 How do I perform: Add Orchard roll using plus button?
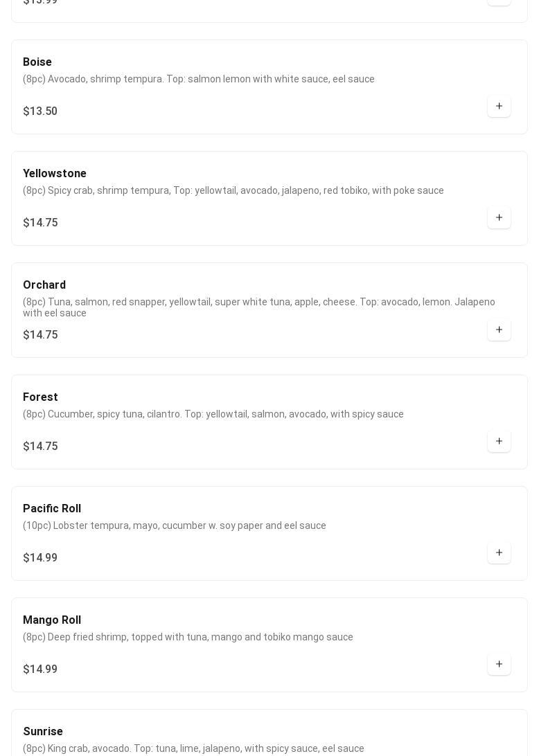click(499, 330)
